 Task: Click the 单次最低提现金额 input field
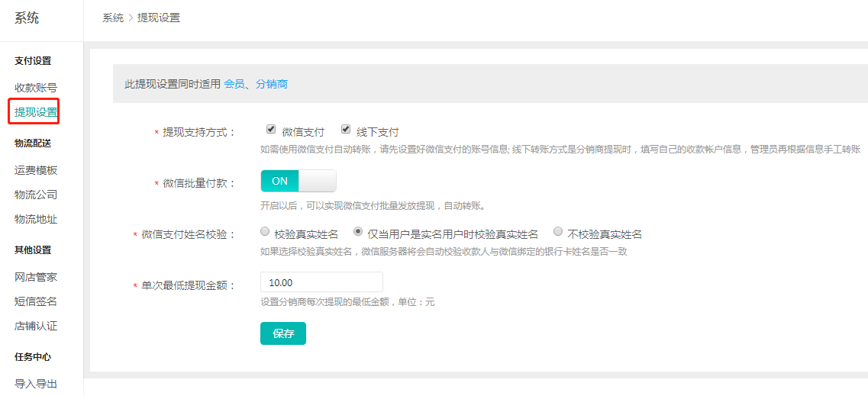(321, 282)
